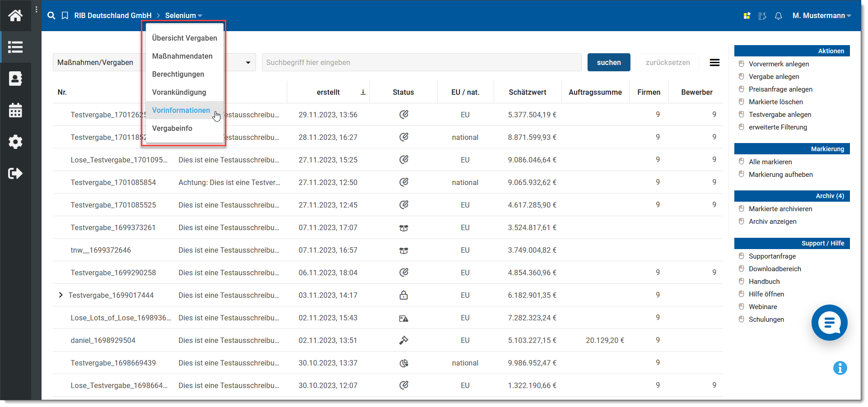The height and width of the screenshot is (407, 868).
Task: Open vertical dots menu at sidebar top
Action: pos(37,9)
